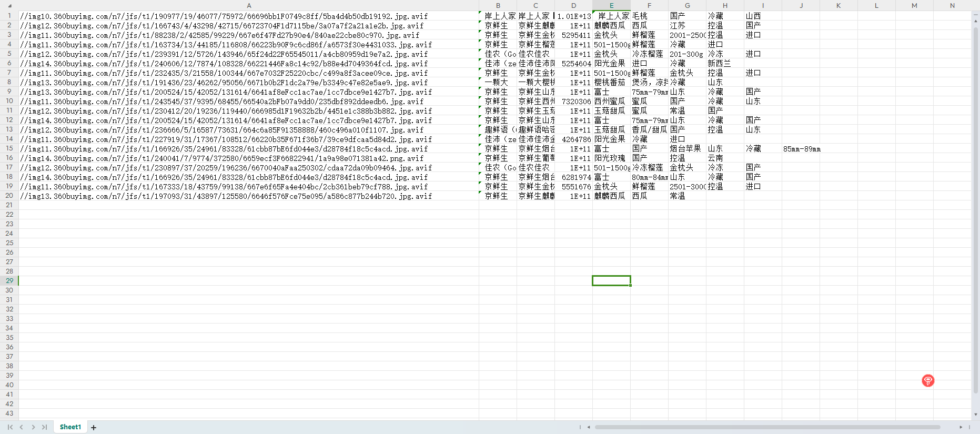
Task: Add a new sheet with plus icon
Action: pos(94,428)
